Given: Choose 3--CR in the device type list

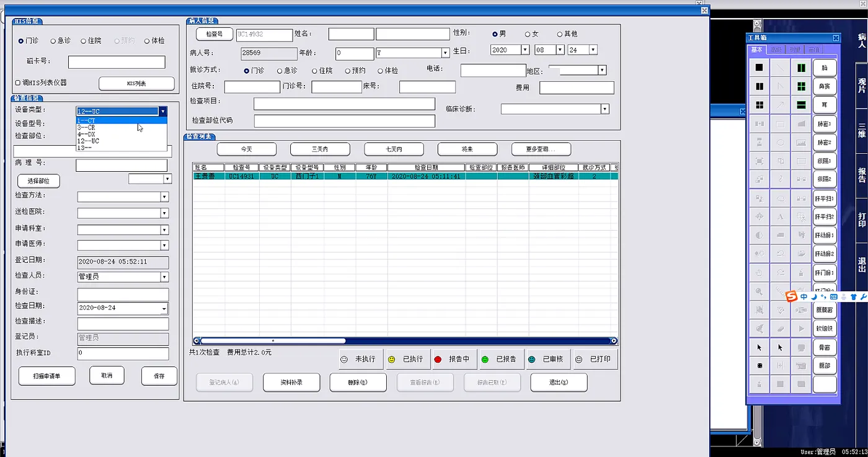Looking at the screenshot, I should [122, 127].
